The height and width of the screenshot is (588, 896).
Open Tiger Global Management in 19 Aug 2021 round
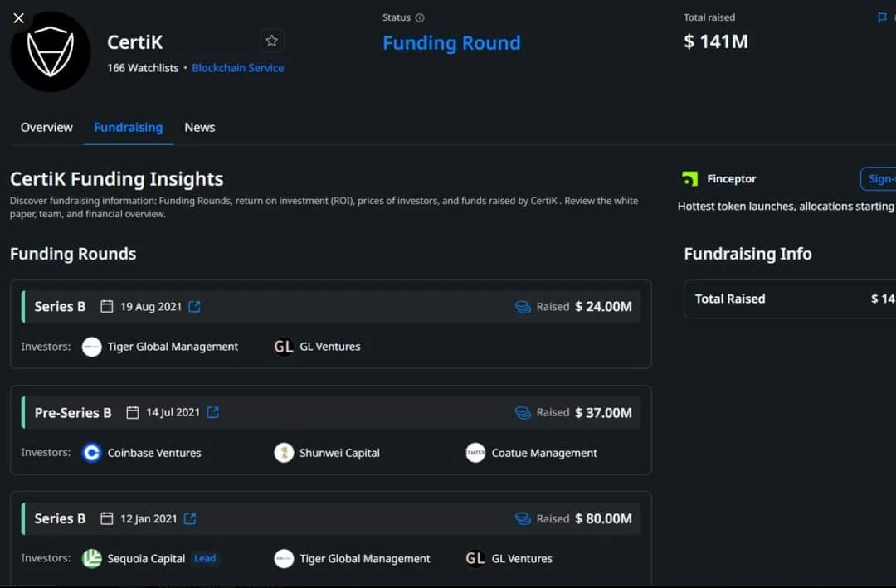pyautogui.click(x=173, y=347)
